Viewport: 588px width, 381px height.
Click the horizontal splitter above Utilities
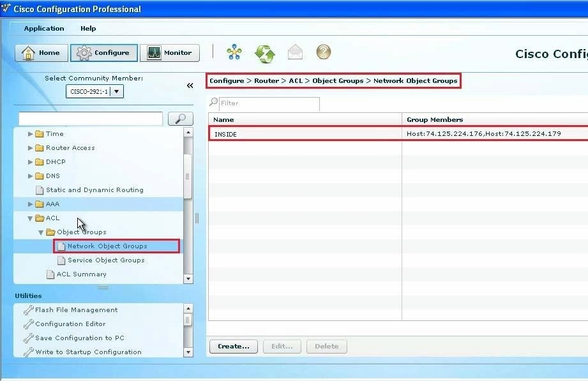[103, 287]
